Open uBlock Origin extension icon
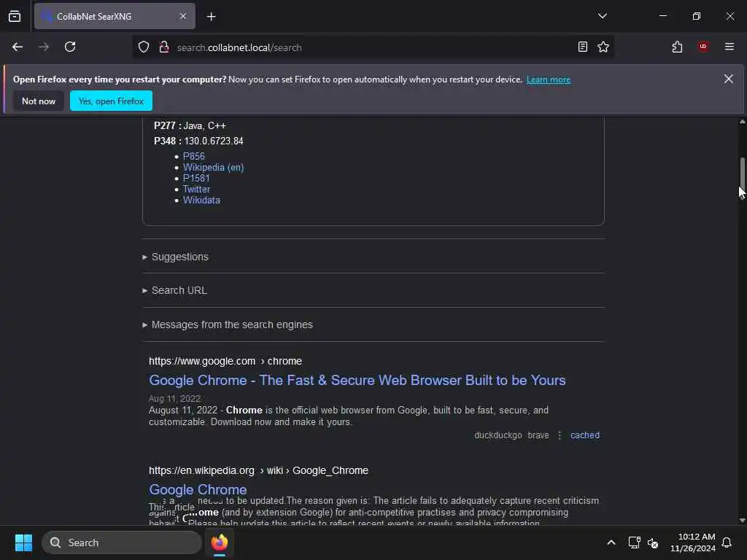 (x=703, y=47)
